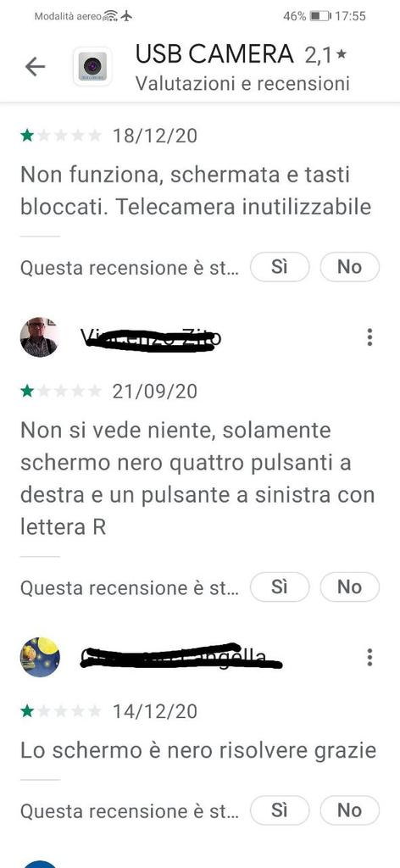The image size is (400, 868).
Task: Choose No for the lettera R review
Action: click(x=350, y=587)
